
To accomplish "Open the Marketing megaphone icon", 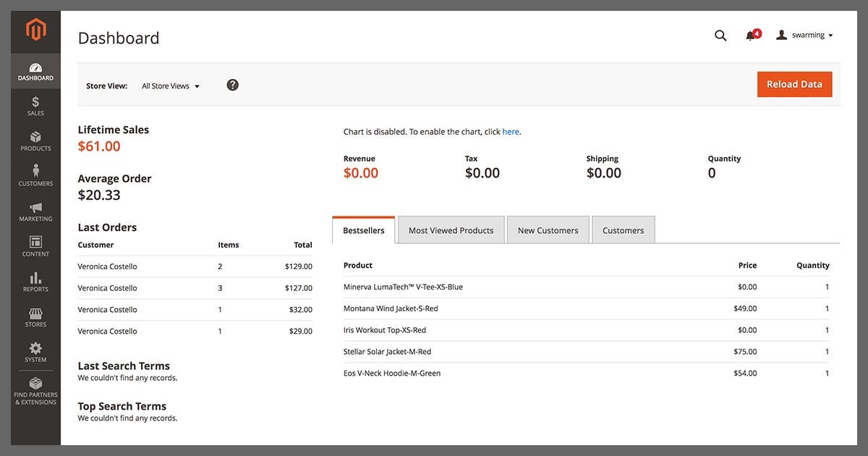I will tap(35, 208).
